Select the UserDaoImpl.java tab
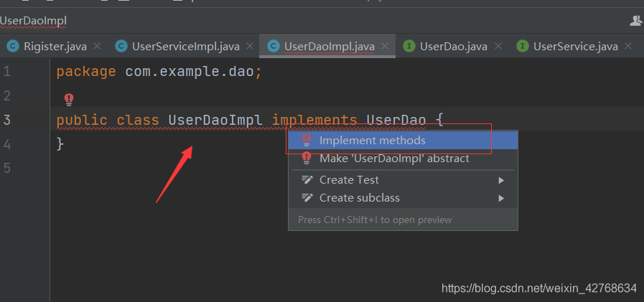This screenshot has width=644, height=302. tap(329, 47)
